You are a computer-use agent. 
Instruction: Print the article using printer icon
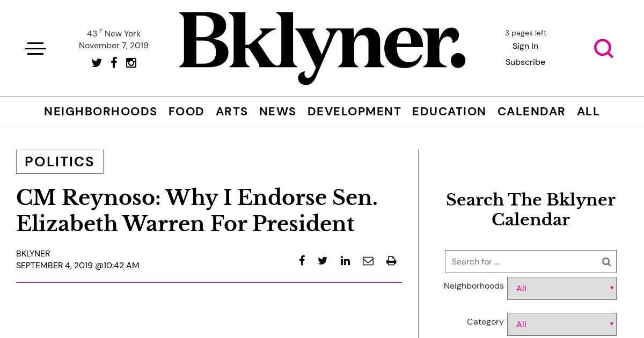(x=391, y=261)
